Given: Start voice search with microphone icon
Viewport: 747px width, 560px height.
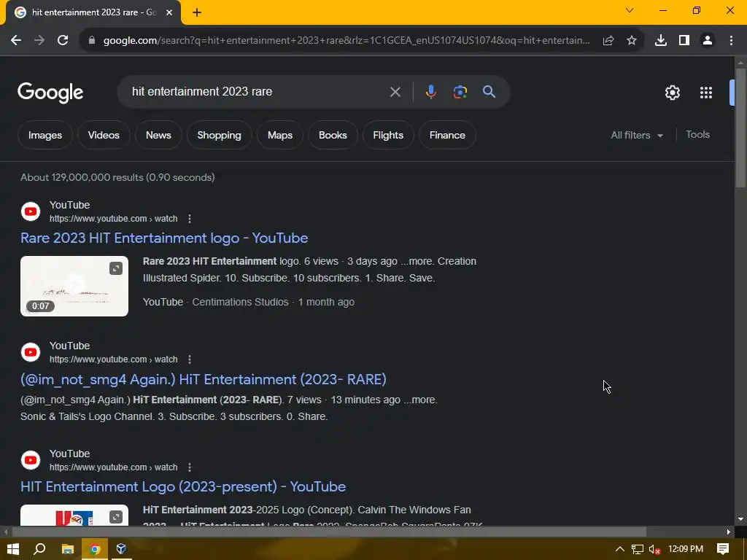Looking at the screenshot, I should [430, 92].
